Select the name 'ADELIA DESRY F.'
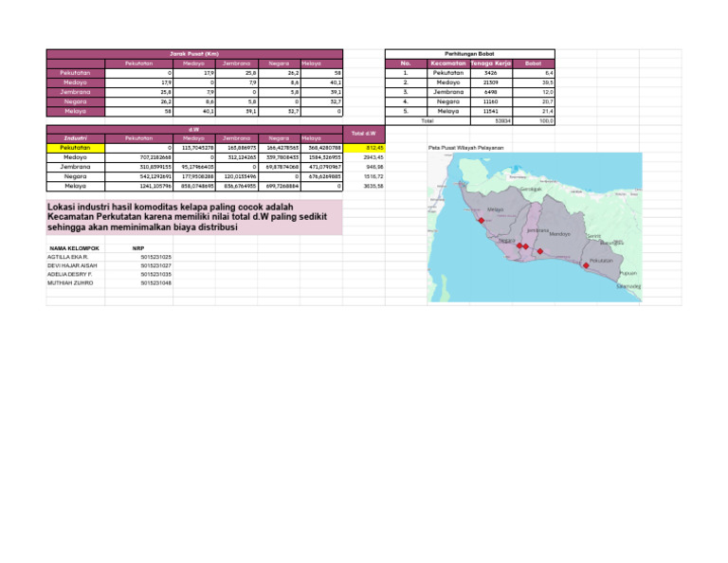728x563 pixels. point(69,274)
